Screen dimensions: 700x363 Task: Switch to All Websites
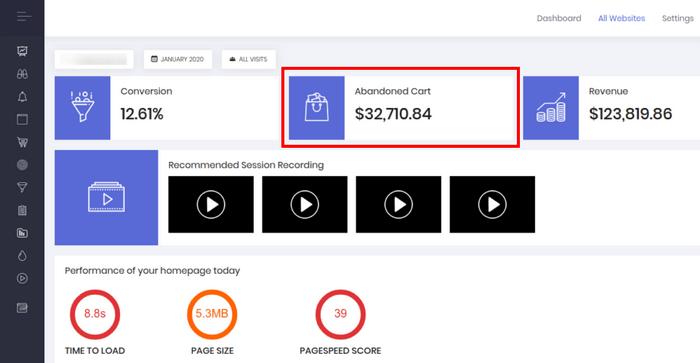[x=621, y=18]
